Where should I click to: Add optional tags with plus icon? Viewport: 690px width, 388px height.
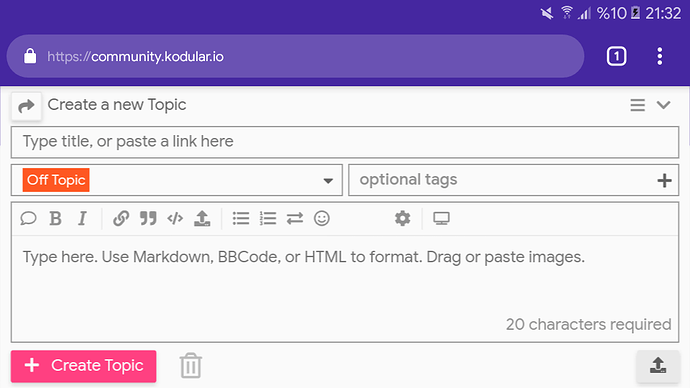tap(664, 180)
